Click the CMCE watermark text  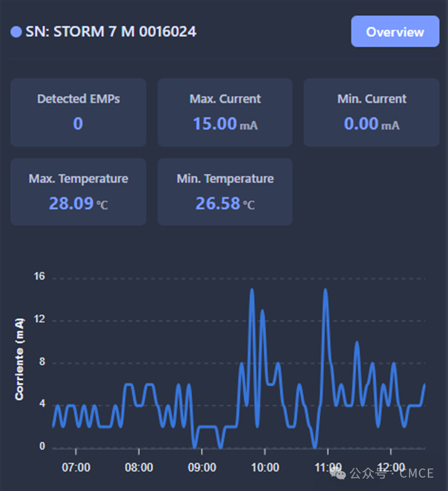point(416,473)
